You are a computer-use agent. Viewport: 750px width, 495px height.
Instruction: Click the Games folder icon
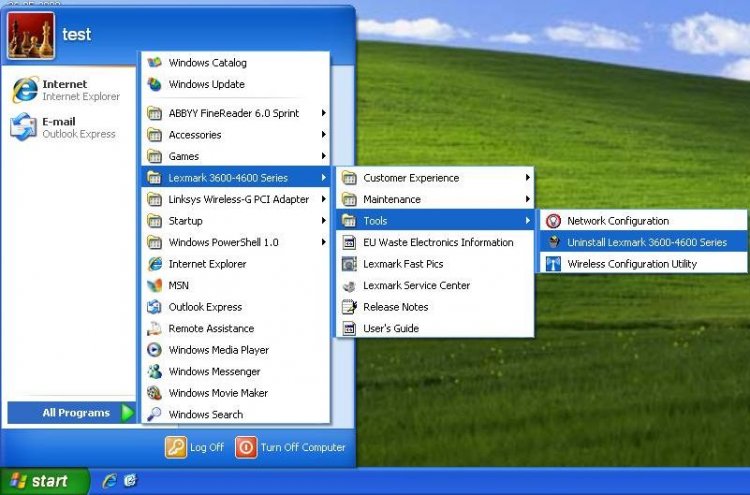tap(154, 156)
